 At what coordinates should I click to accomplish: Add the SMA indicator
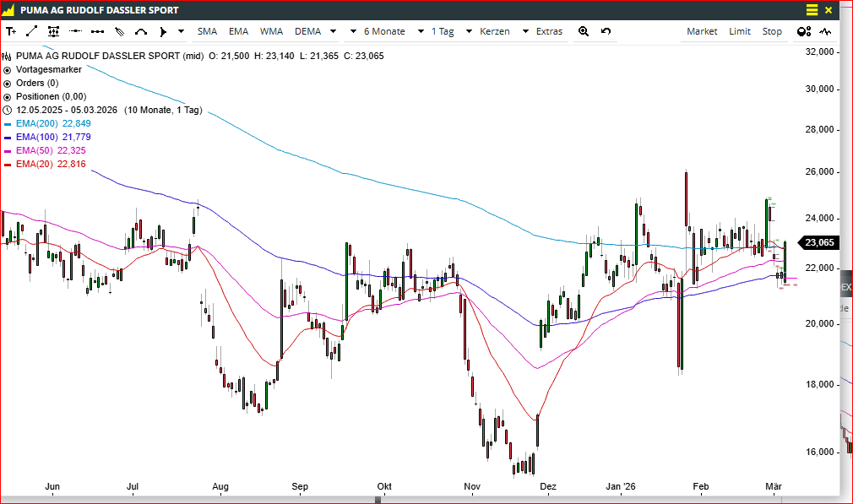(x=207, y=31)
